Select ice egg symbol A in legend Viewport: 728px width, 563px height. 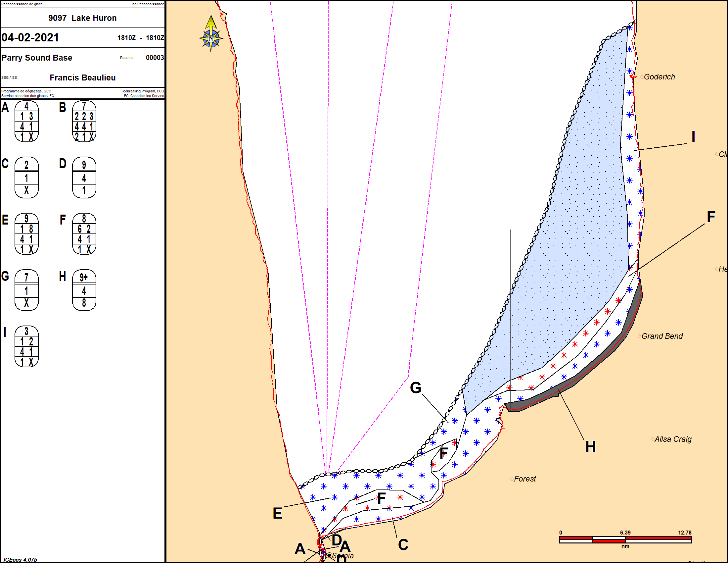coord(26,122)
